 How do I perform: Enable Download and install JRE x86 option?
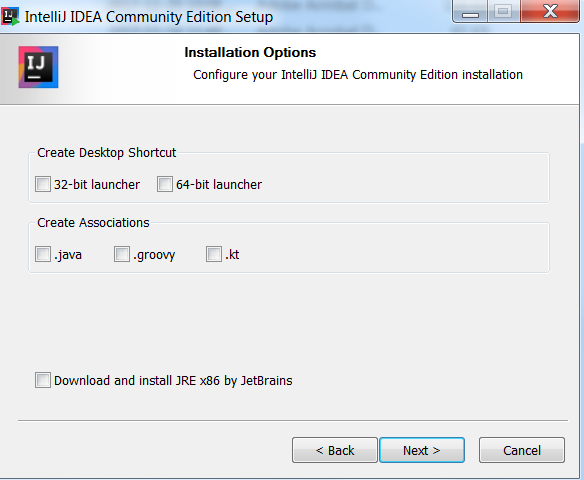[43, 380]
